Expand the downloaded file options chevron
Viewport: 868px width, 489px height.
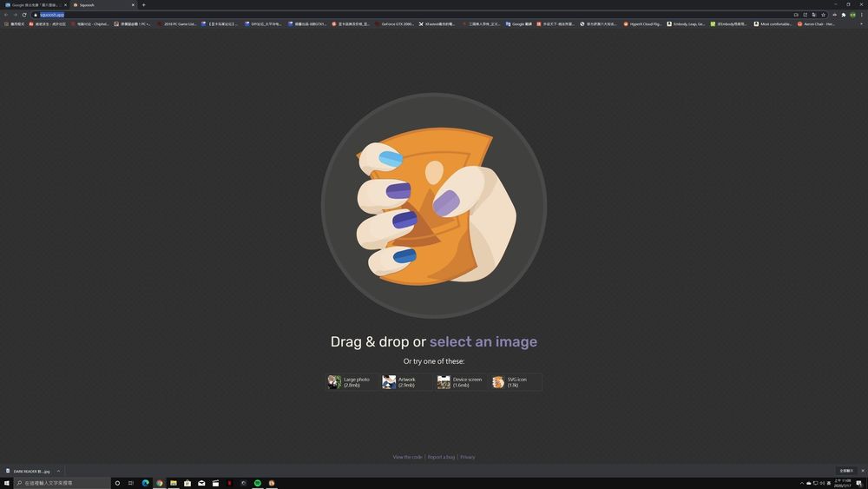(x=58, y=472)
